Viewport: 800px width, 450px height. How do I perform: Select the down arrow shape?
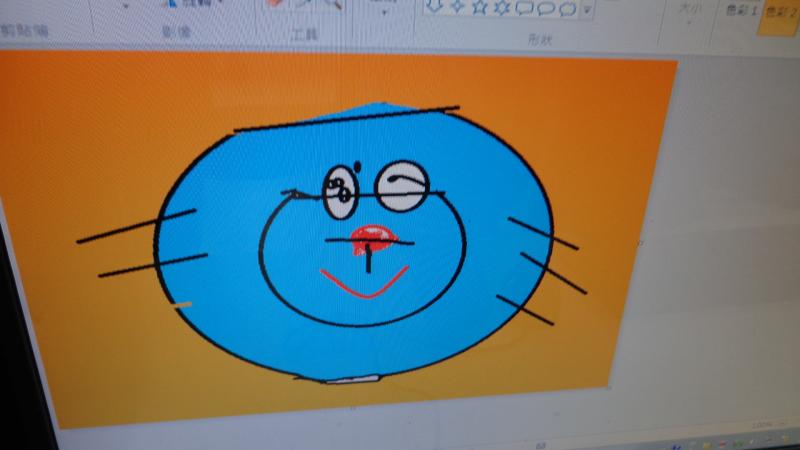click(x=434, y=6)
